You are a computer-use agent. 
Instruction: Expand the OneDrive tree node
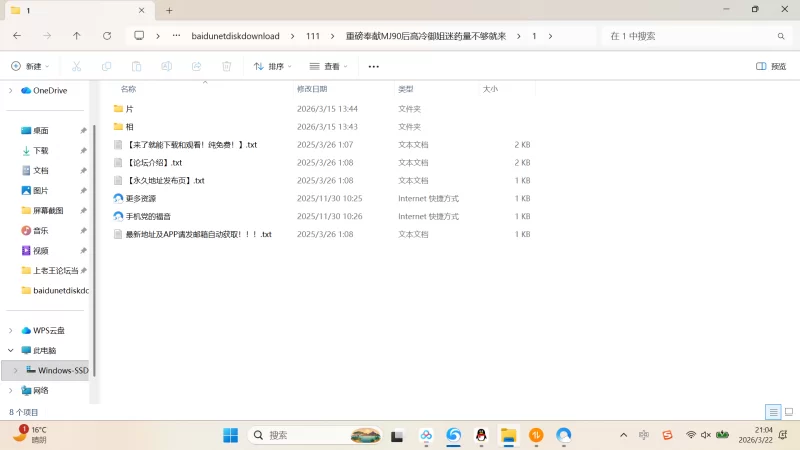click(11, 90)
